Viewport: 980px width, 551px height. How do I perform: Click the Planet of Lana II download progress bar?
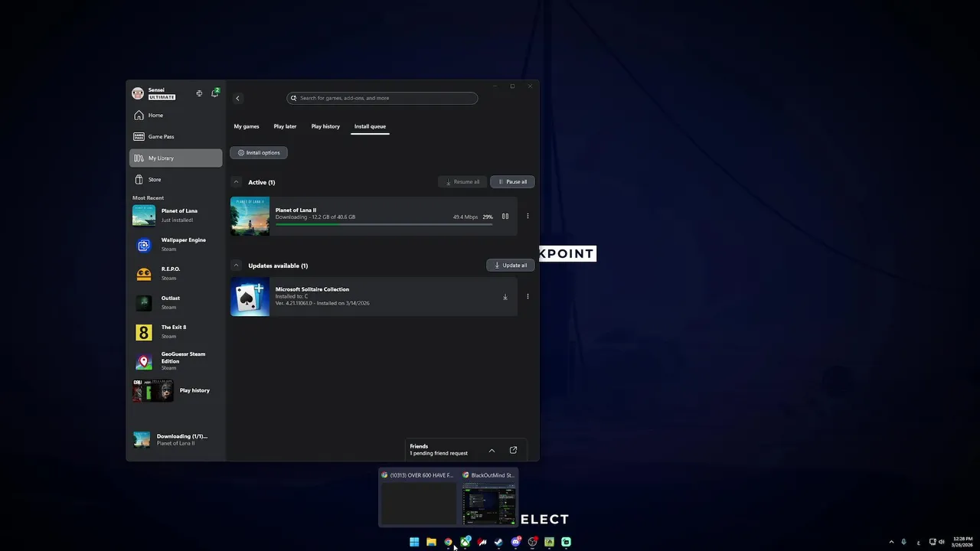[384, 224]
